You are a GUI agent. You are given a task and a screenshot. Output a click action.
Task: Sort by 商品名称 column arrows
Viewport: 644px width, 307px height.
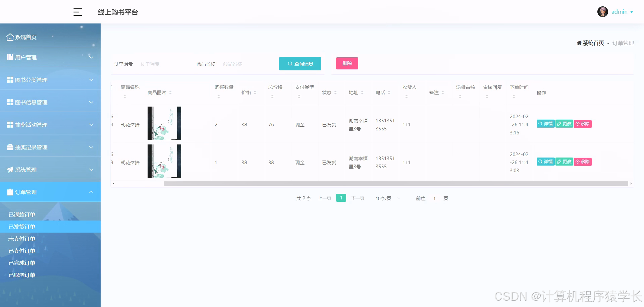click(125, 97)
